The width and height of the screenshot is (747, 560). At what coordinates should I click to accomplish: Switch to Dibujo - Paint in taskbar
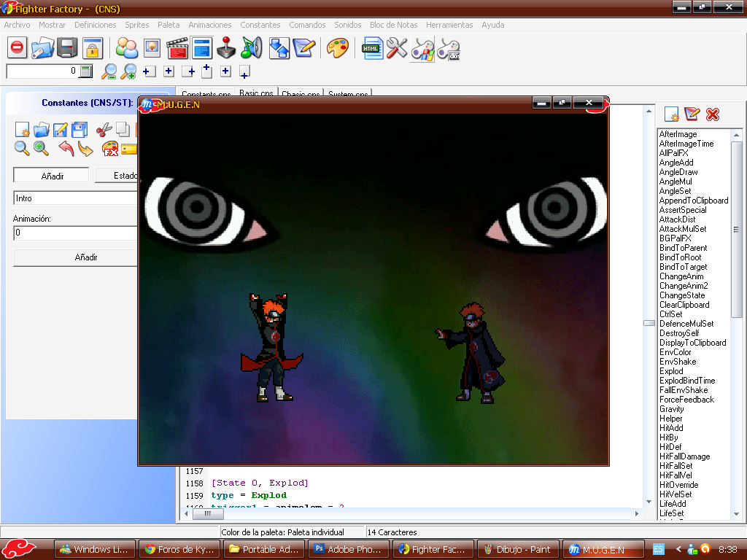click(x=517, y=550)
